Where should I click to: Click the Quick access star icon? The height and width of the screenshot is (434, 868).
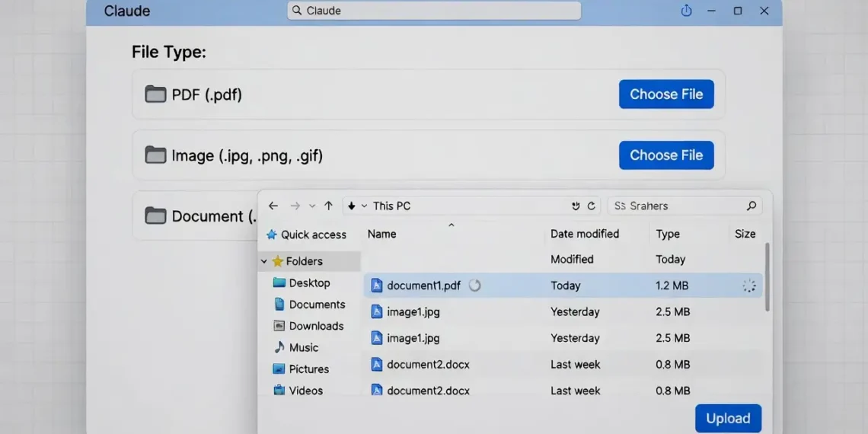pos(272,235)
